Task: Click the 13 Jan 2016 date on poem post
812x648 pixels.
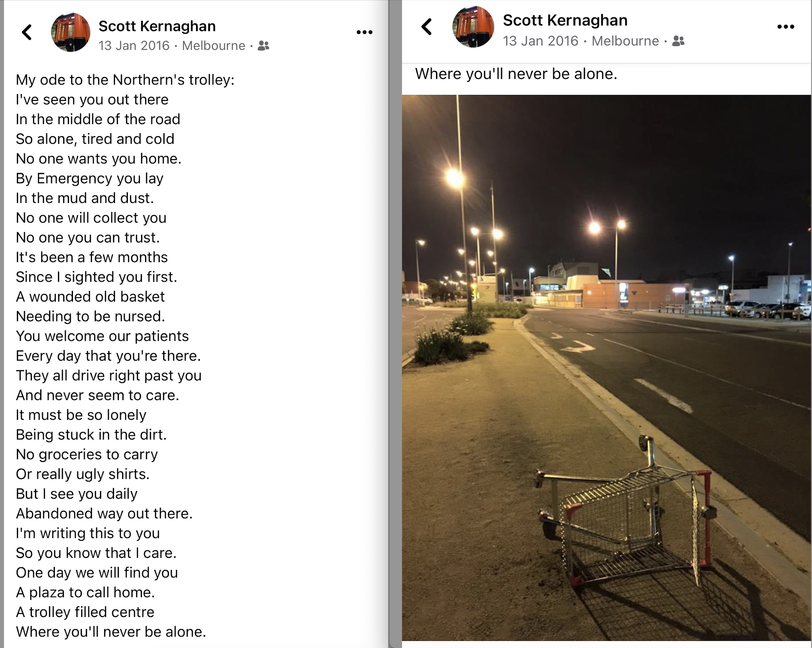Action: coord(134,46)
